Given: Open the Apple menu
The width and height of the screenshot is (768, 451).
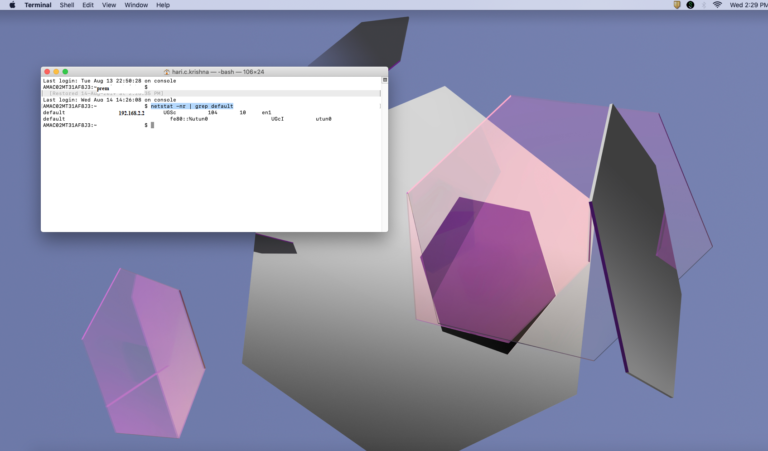Looking at the screenshot, I should (12, 5).
